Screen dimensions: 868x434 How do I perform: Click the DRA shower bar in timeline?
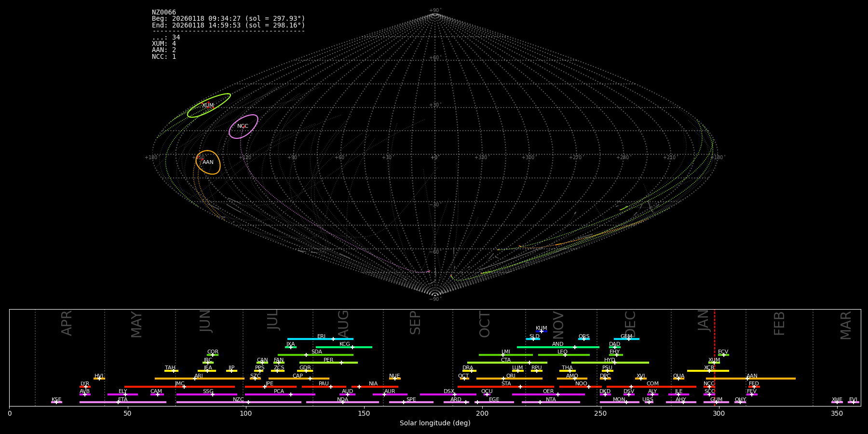pos(469,370)
